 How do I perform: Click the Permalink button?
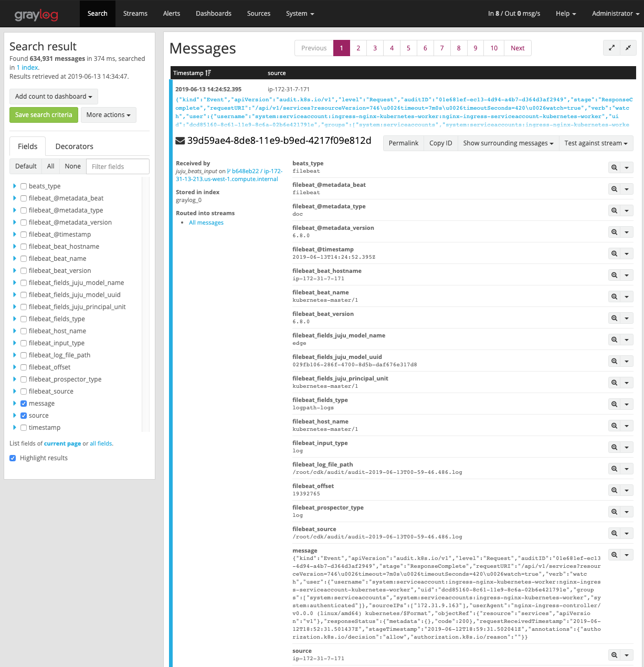pos(404,143)
